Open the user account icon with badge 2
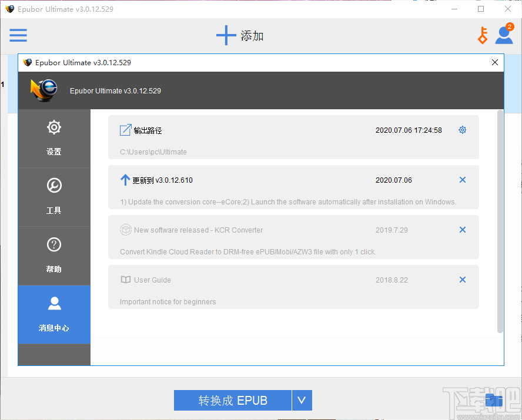 [504, 36]
